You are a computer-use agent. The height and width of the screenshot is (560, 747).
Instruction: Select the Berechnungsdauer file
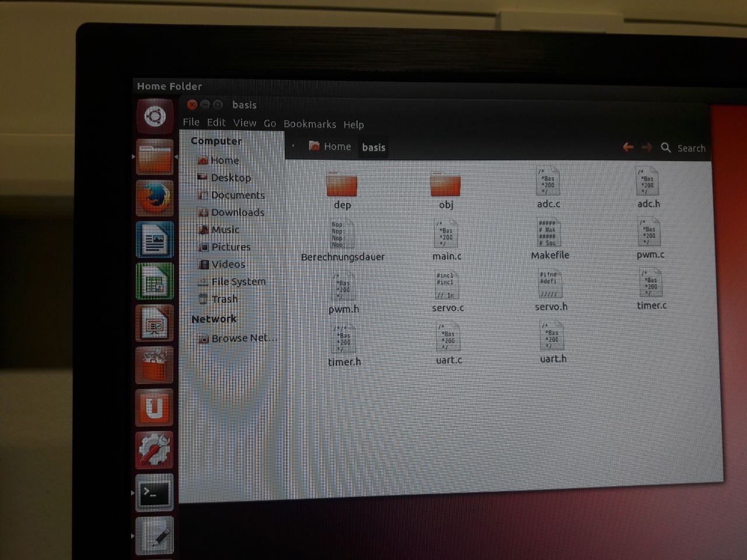342,235
